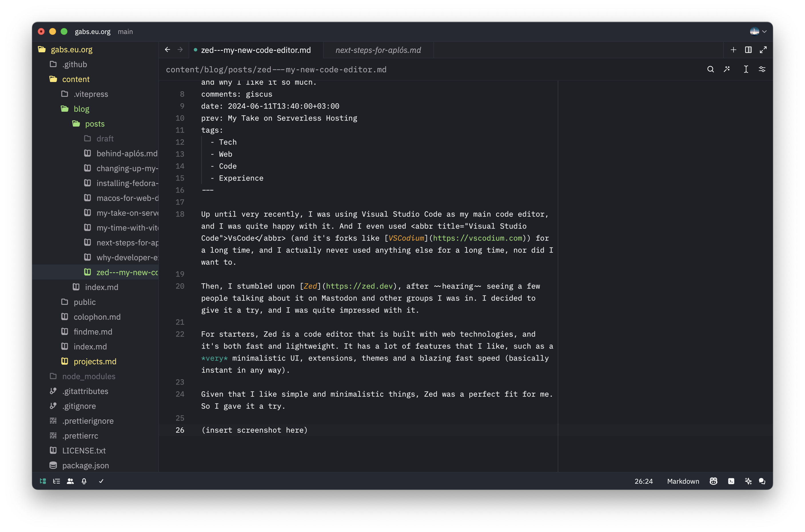The height and width of the screenshot is (532, 805).
Task: Click the https://zed.dev link
Action: [x=359, y=286]
